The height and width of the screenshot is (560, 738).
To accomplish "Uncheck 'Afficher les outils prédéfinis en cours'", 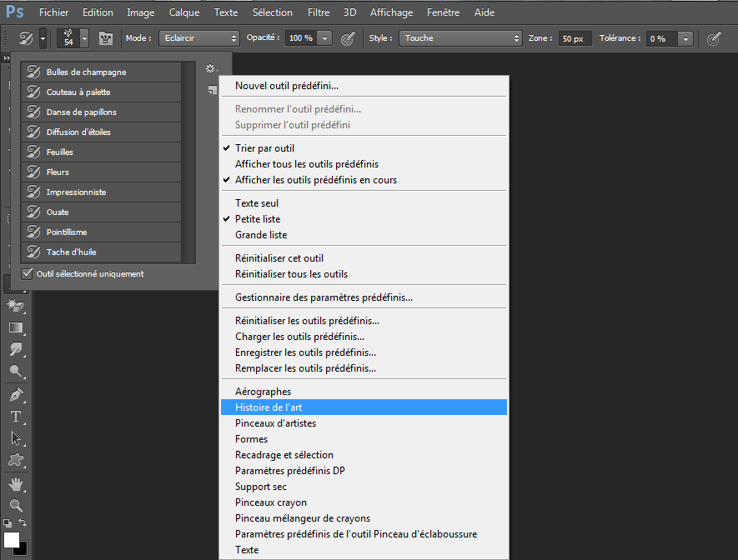I will point(315,180).
